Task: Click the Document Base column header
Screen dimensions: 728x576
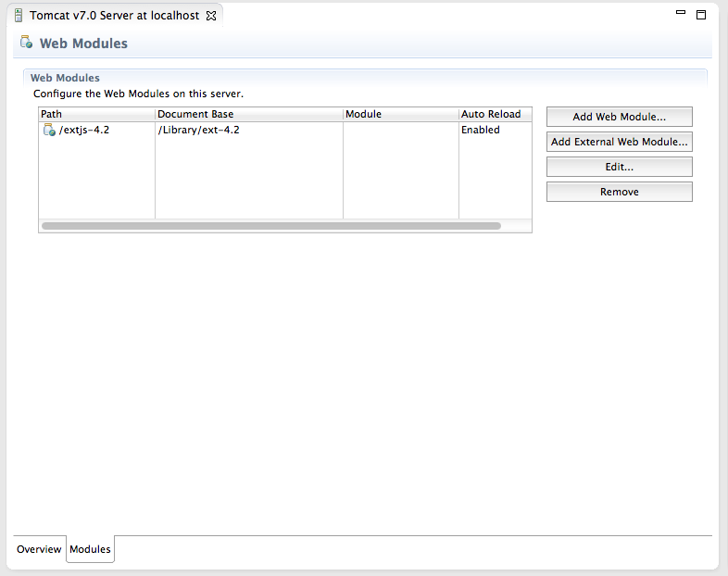Action: (248, 114)
